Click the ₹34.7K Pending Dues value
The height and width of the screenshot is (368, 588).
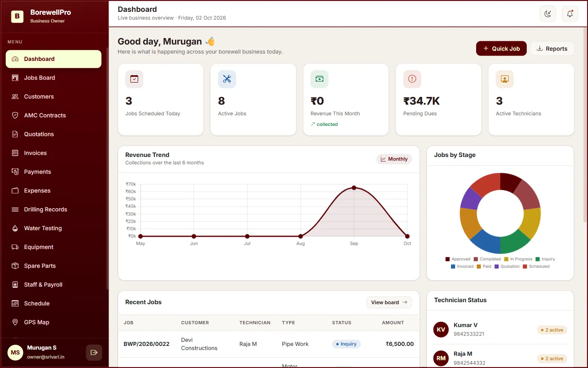(x=421, y=101)
